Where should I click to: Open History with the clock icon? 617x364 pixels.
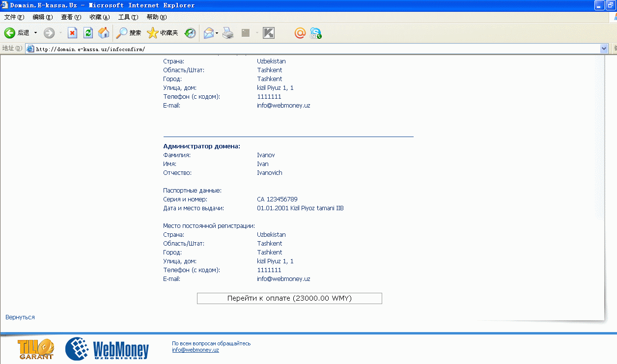pyautogui.click(x=190, y=33)
